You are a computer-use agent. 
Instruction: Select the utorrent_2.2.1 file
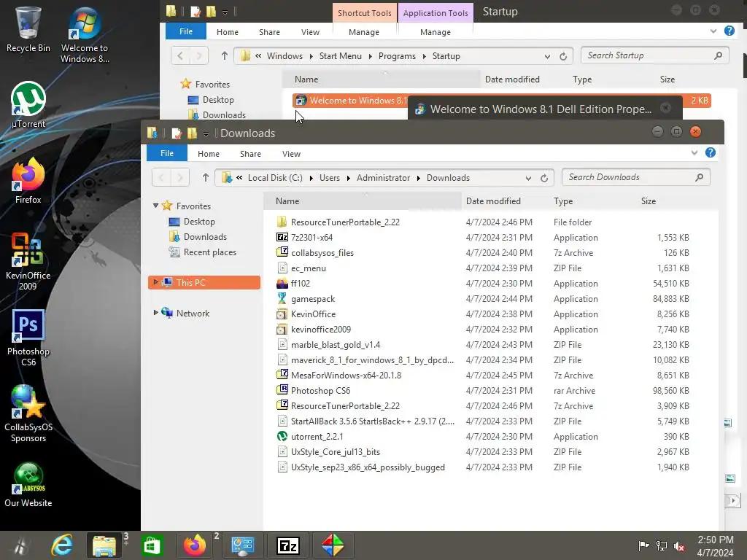(483, 437)
